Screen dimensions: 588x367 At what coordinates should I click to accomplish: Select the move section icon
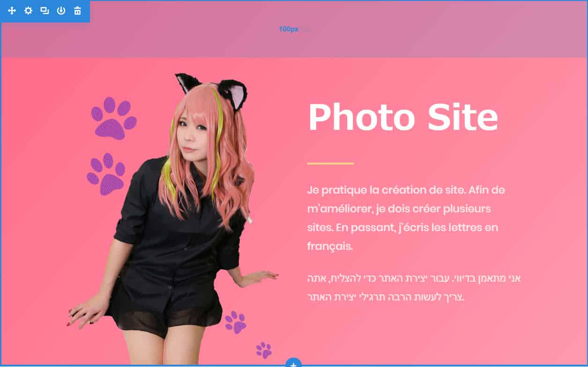pyautogui.click(x=12, y=11)
